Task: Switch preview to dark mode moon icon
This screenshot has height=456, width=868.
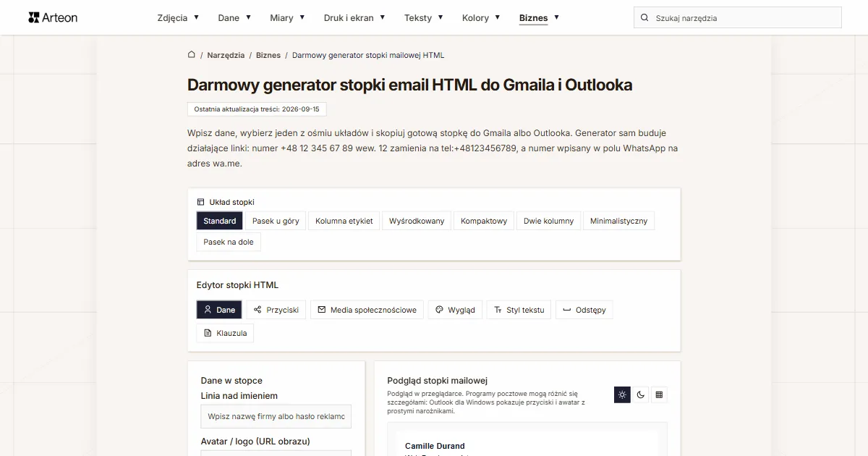Action: click(x=640, y=394)
